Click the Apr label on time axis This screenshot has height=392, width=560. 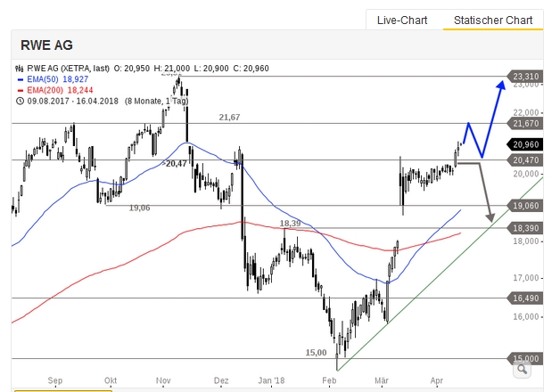click(x=436, y=380)
